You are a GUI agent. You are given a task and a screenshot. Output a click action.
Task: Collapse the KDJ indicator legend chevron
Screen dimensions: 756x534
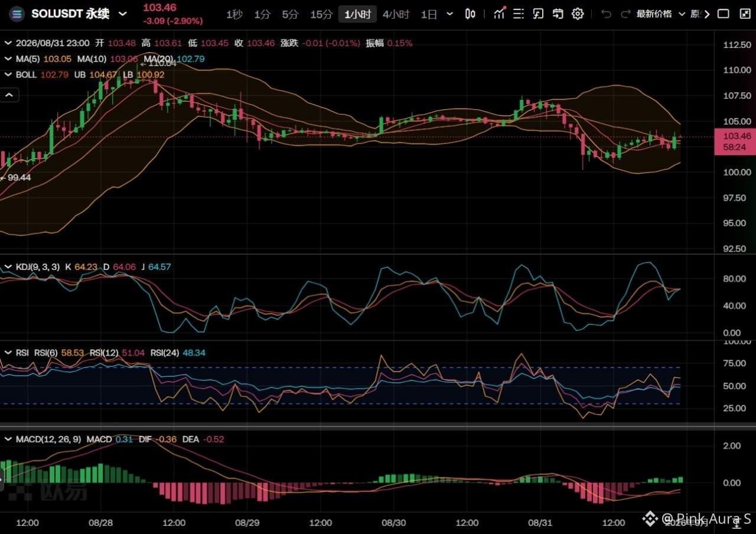(x=8, y=267)
